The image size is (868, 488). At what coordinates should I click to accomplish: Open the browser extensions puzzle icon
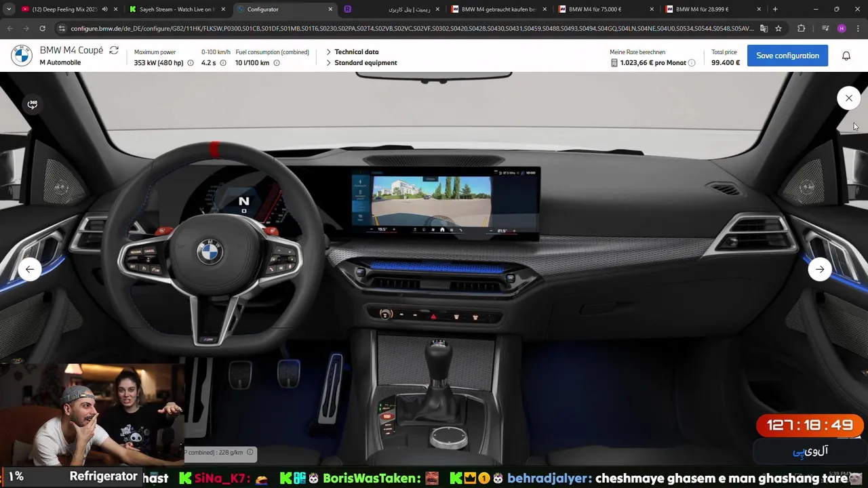click(802, 28)
